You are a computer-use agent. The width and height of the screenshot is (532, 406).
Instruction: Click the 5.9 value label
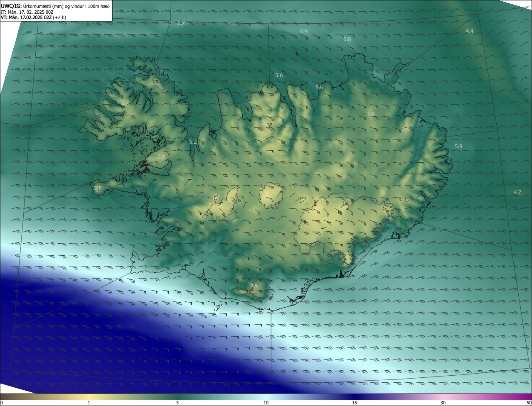[x=458, y=147]
